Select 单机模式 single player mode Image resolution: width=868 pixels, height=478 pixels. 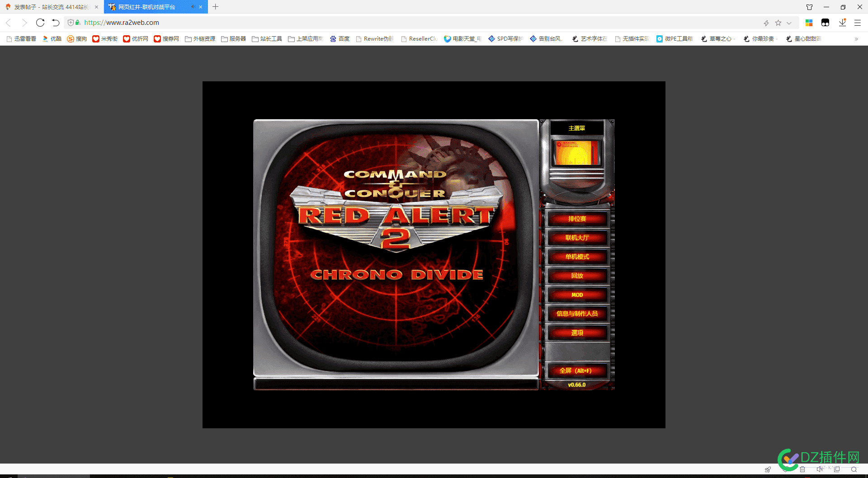[x=577, y=257]
